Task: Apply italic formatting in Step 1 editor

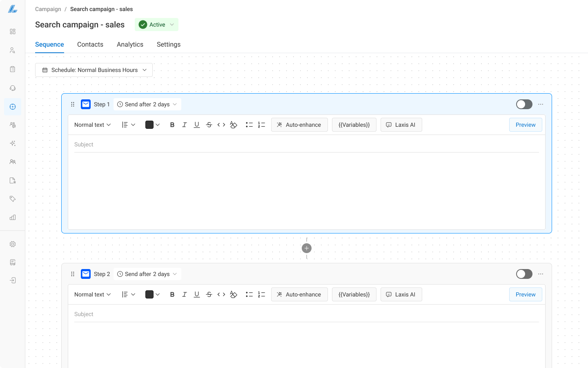Action: (x=185, y=125)
